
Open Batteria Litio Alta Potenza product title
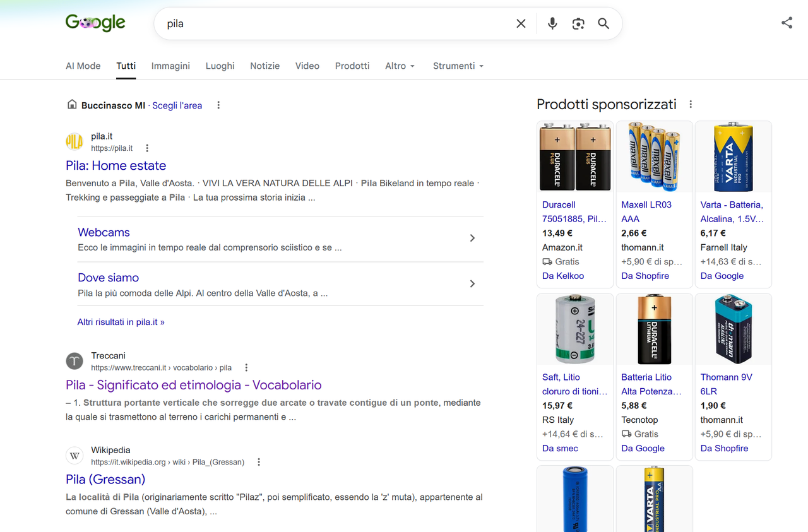pos(651,384)
